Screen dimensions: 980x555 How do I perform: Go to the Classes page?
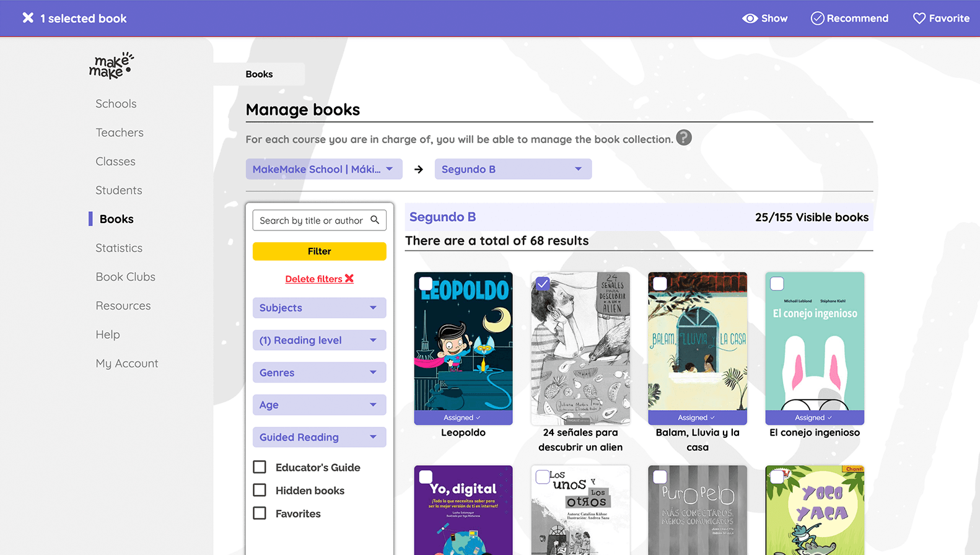115,161
